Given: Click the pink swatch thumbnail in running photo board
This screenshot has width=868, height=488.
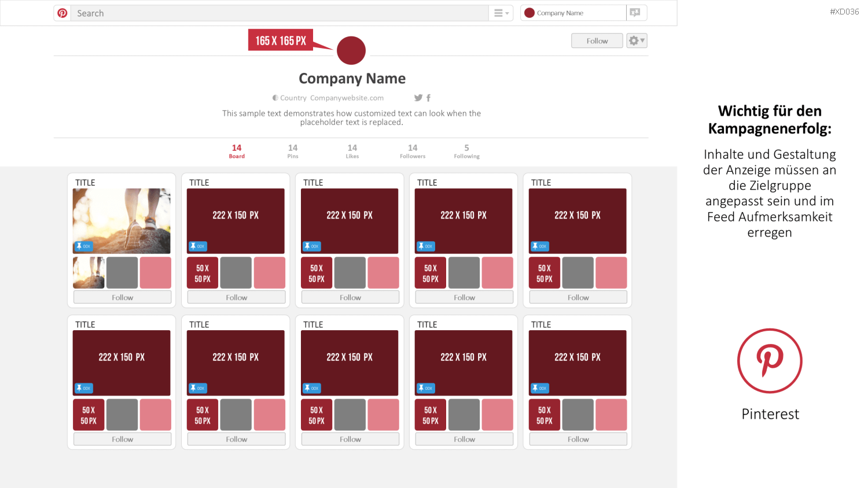Looking at the screenshot, I should point(156,272).
